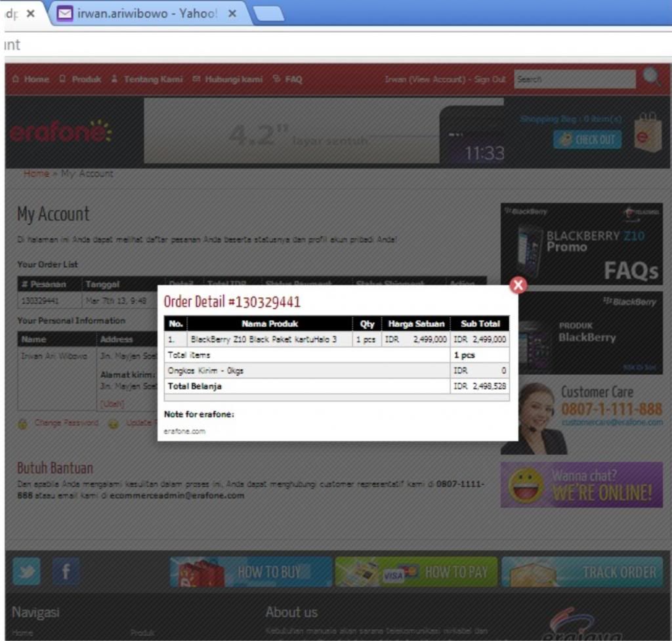
Task: Click the TRACK ORDER button
Action: 582,571
